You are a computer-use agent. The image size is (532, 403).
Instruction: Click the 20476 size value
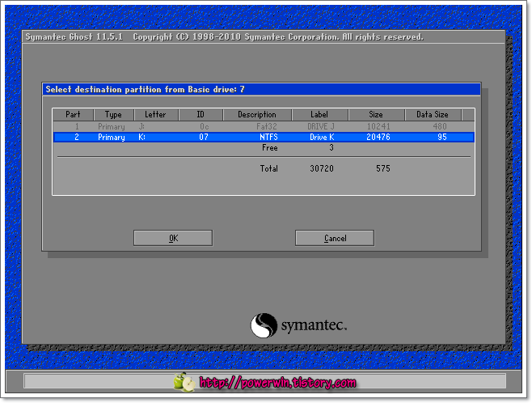378,137
